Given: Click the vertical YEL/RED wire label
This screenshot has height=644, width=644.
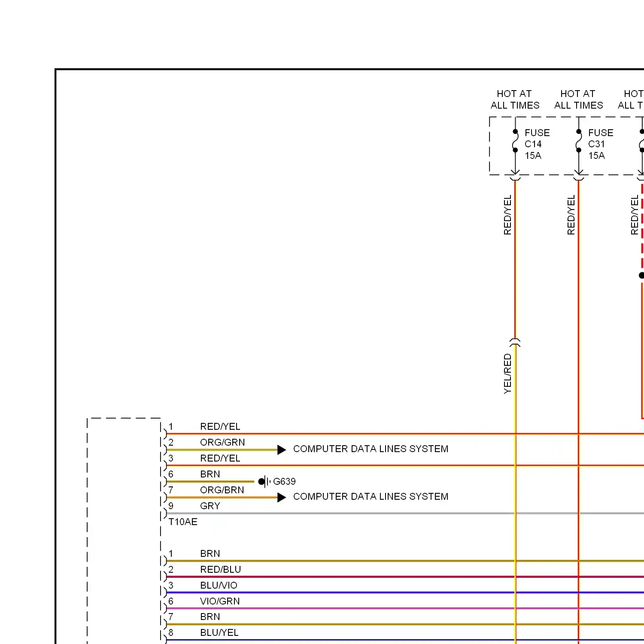Looking at the screenshot, I should click(507, 374).
